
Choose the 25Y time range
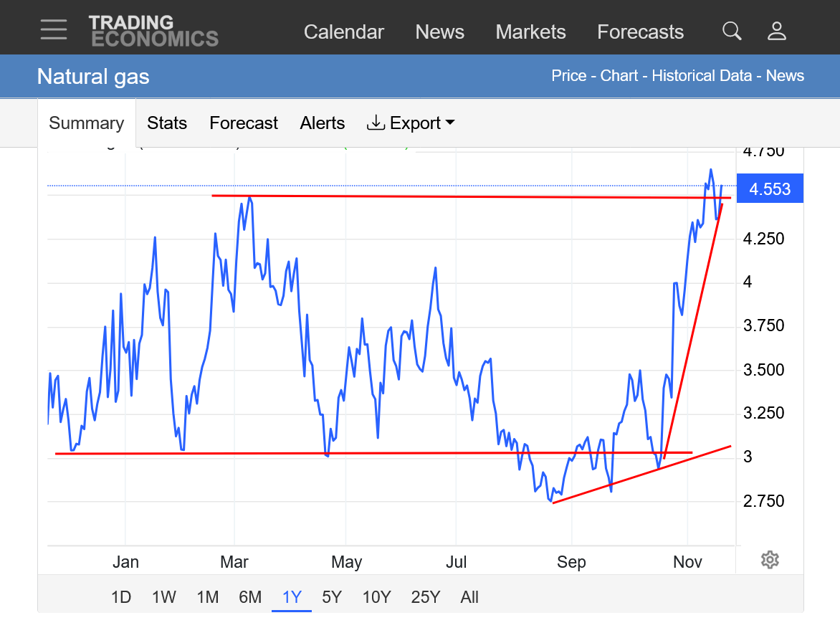coord(425,597)
